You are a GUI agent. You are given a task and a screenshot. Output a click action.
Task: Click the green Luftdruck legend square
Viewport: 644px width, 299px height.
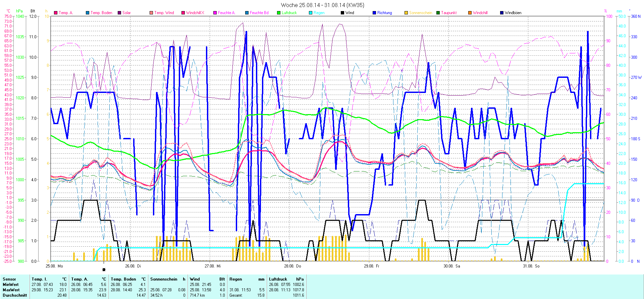[279, 13]
